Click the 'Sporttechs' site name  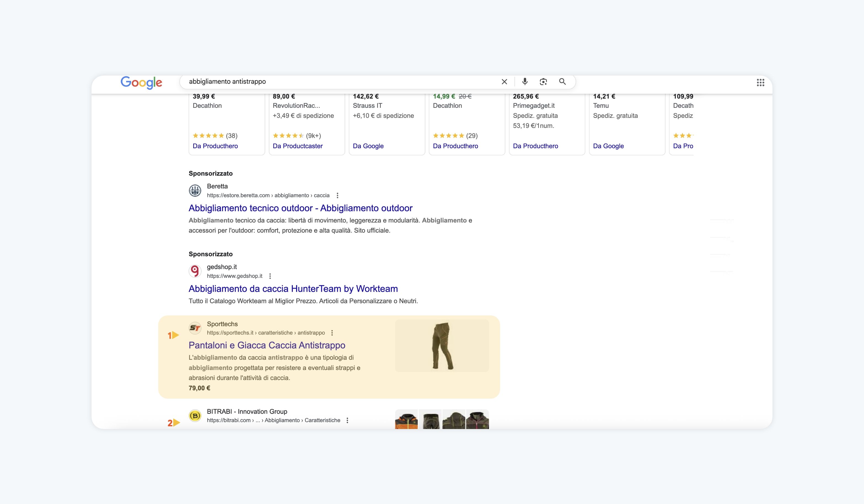pyautogui.click(x=222, y=324)
